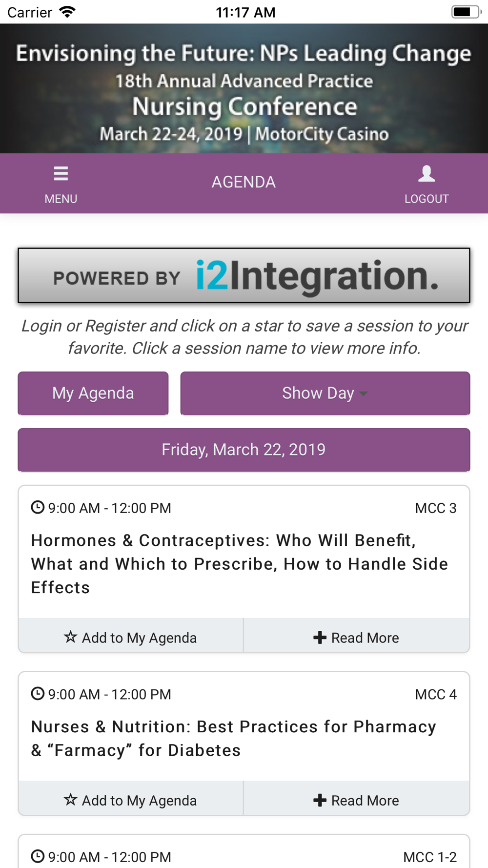The image size is (488, 868).
Task: Tap the LOGOUT user icon
Action: pos(427,173)
